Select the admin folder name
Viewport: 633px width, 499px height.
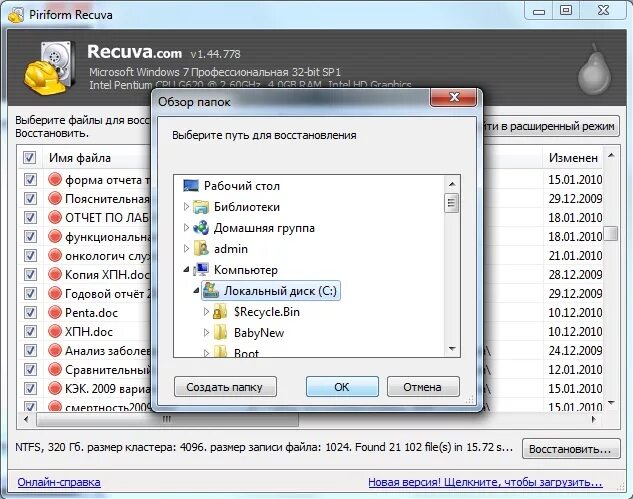click(x=231, y=249)
